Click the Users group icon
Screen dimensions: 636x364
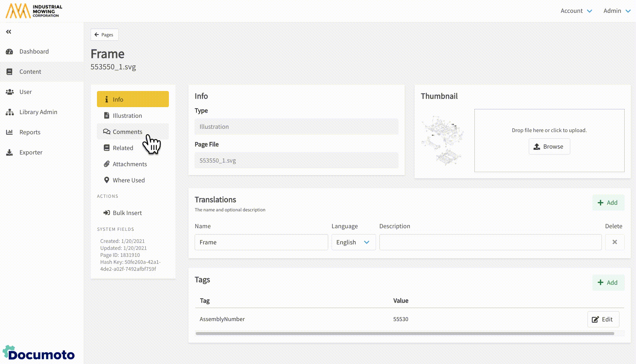(x=10, y=92)
